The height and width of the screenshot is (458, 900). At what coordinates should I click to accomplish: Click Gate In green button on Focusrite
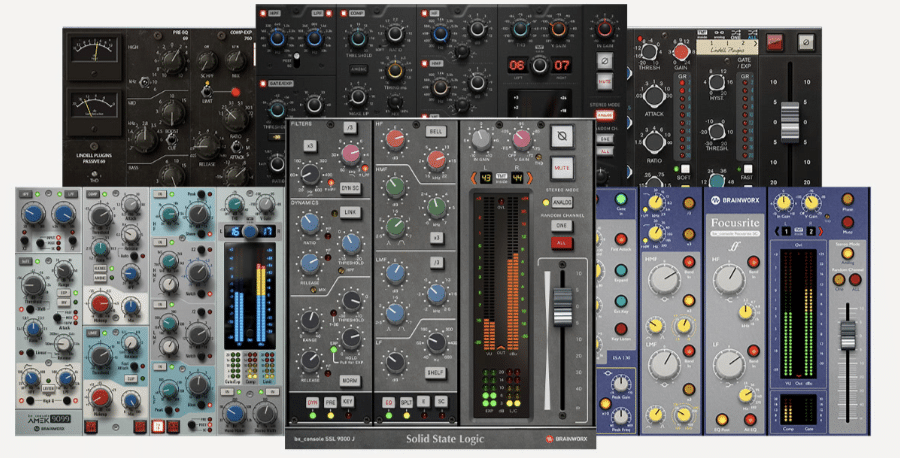[621, 199]
